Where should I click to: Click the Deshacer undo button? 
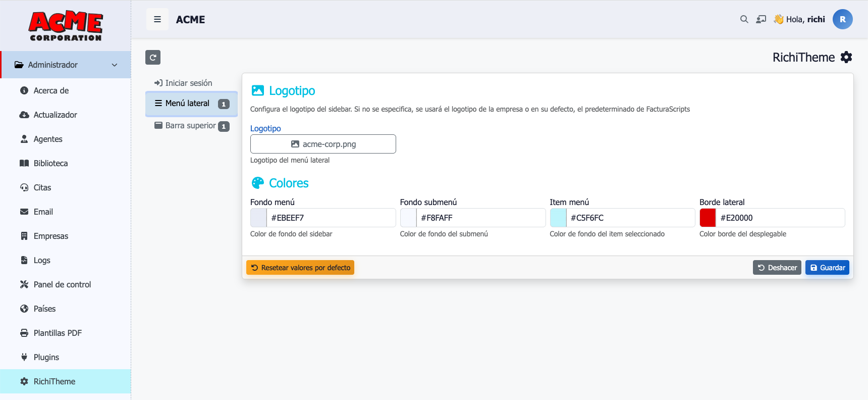777,268
